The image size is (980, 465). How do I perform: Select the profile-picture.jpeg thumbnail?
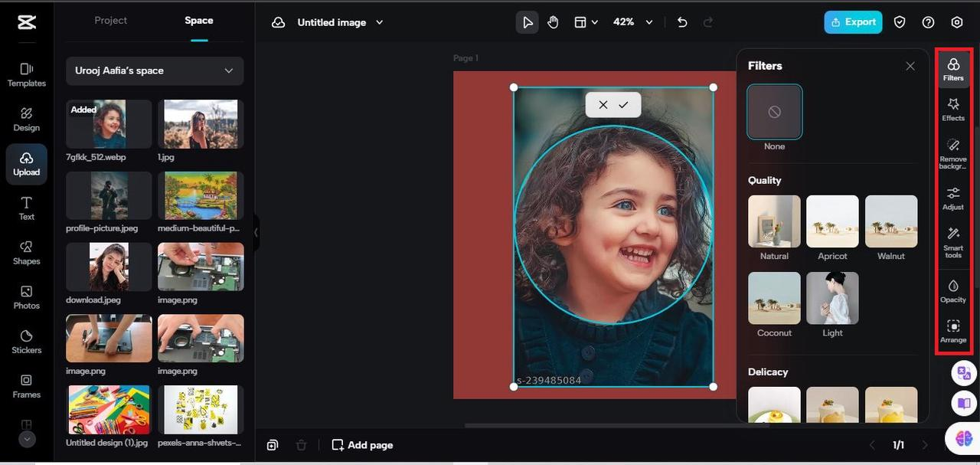tap(109, 195)
